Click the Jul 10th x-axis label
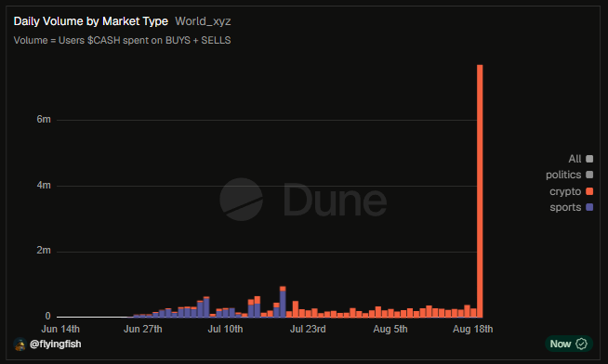The width and height of the screenshot is (608, 364). 225,329
